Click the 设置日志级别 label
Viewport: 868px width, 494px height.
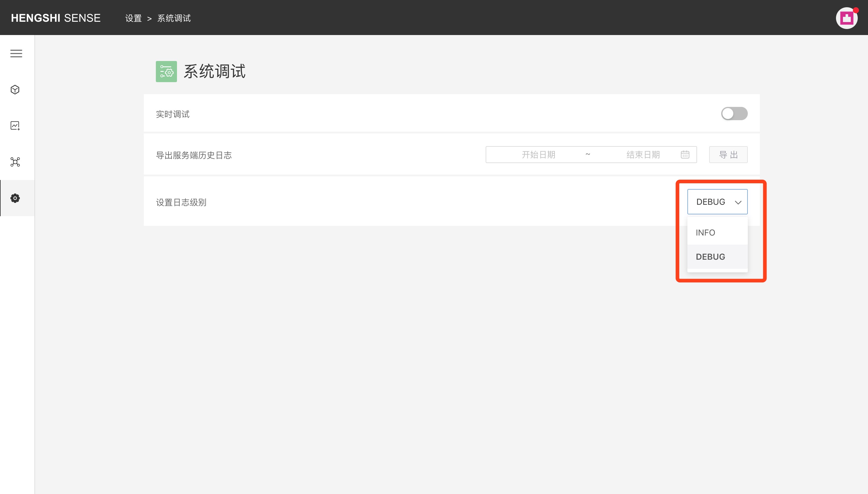pos(181,203)
